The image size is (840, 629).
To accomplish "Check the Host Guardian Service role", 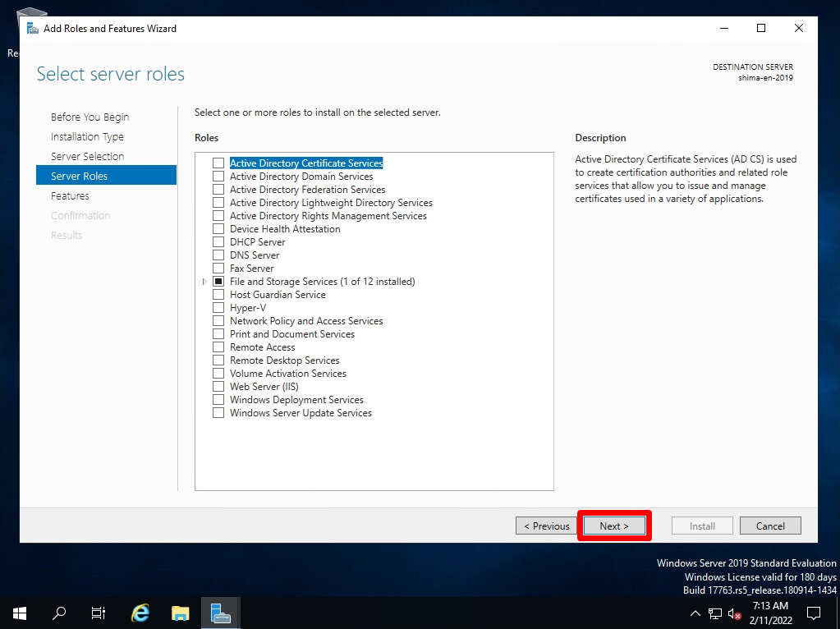I will (x=218, y=294).
